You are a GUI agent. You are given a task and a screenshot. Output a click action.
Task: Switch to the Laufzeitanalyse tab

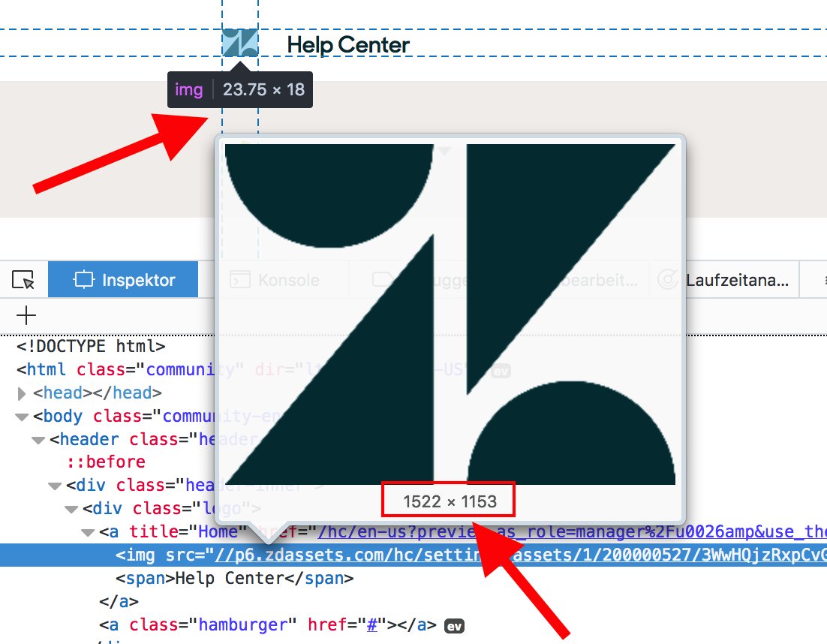738,279
